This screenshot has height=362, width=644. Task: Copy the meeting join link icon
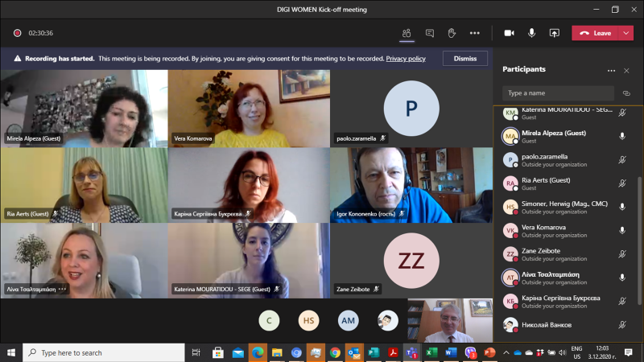(x=626, y=93)
